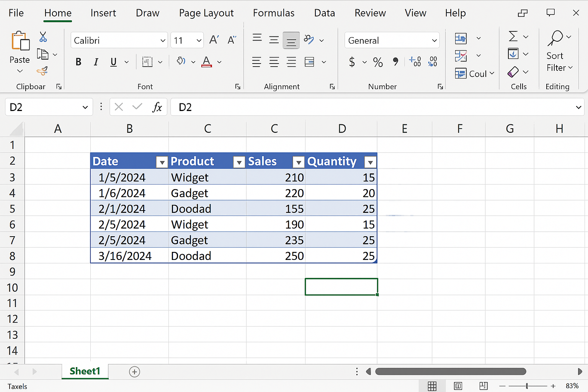This screenshot has height=392, width=588.
Task: Apply the red Font Color A
Action: (x=207, y=62)
